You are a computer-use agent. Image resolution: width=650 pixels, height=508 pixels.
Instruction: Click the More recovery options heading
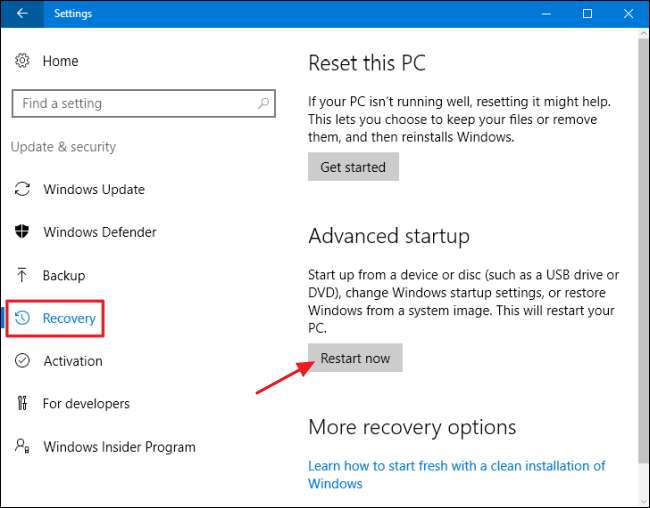[412, 428]
